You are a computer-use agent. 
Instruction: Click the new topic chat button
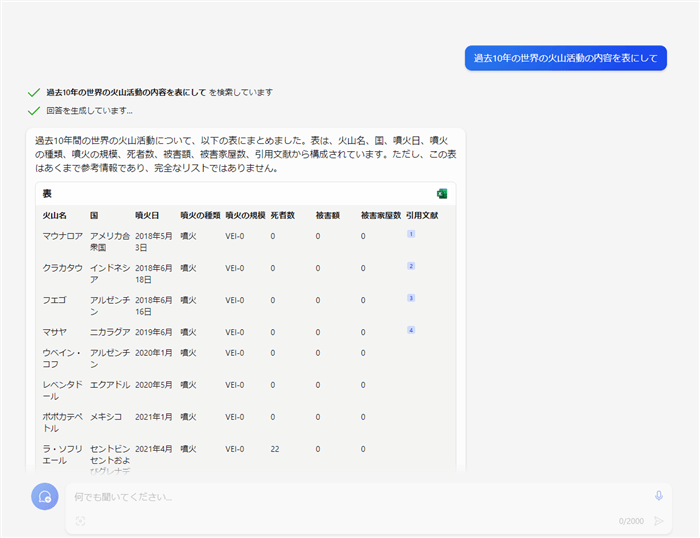45,496
